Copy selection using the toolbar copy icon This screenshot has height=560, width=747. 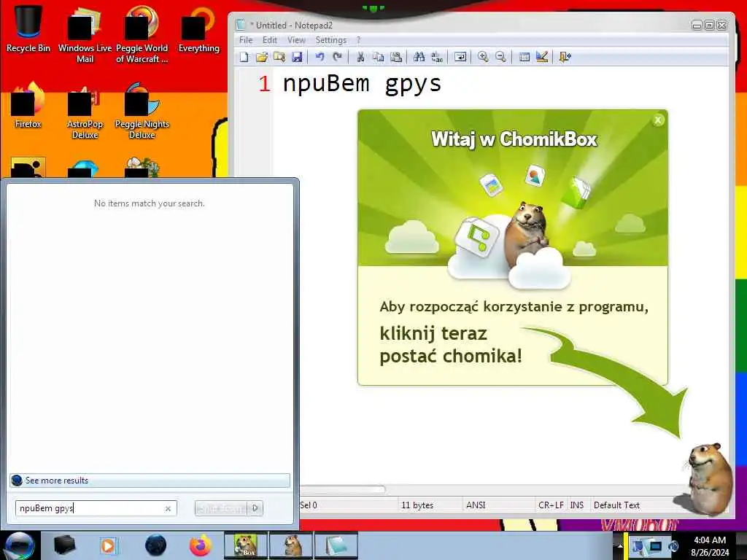pyautogui.click(x=379, y=57)
